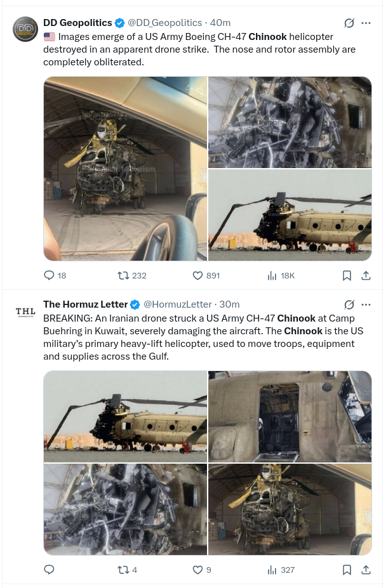
Task: Open Grok icon on DD Geopolitics post
Action: click(349, 23)
